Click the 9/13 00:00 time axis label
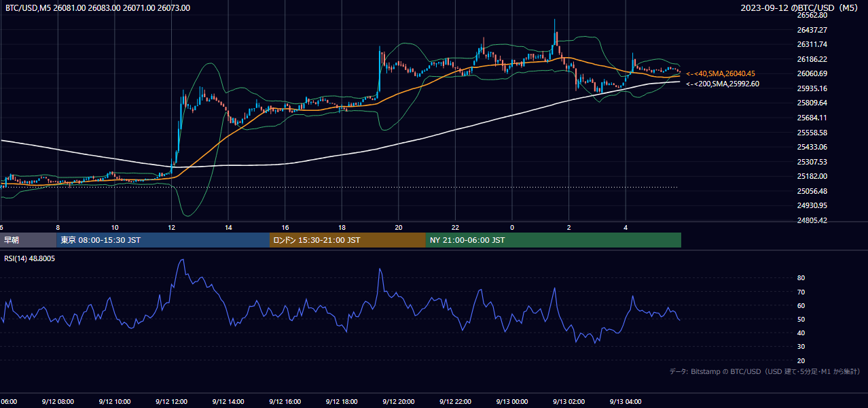868x408 pixels. click(x=511, y=402)
